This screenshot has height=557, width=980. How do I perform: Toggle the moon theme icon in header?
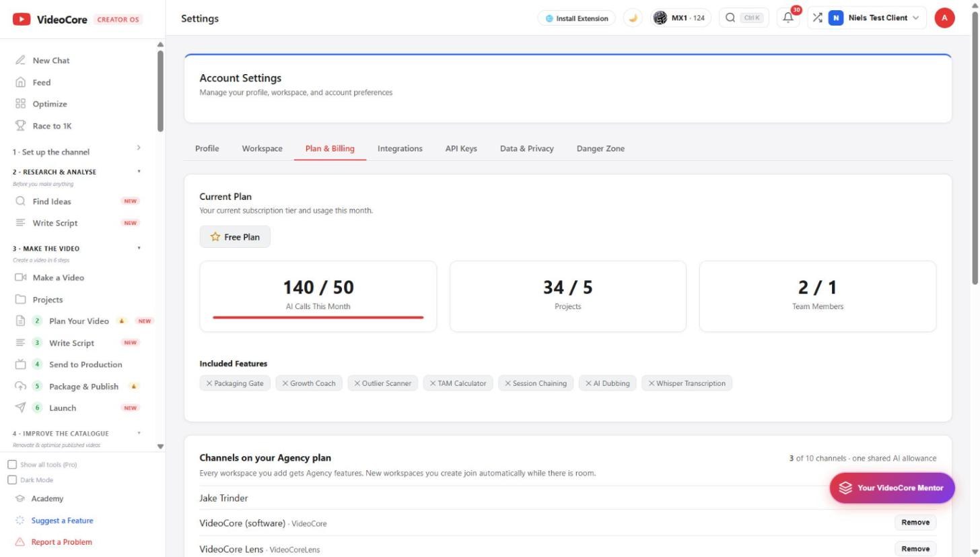click(x=632, y=18)
